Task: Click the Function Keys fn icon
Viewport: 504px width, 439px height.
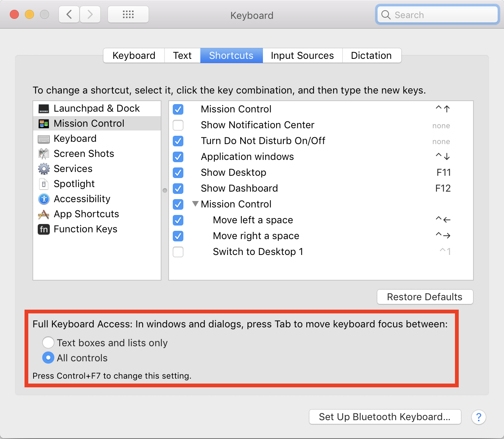Action: (44, 229)
